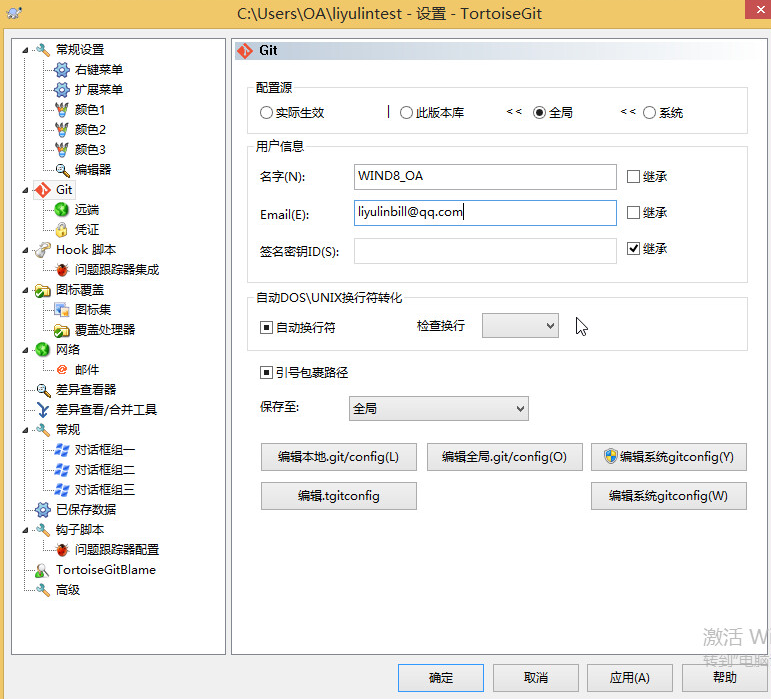This screenshot has height=699, width=771.
Task: Click the windows icon beside 对话框组三
Action: click(x=61, y=490)
